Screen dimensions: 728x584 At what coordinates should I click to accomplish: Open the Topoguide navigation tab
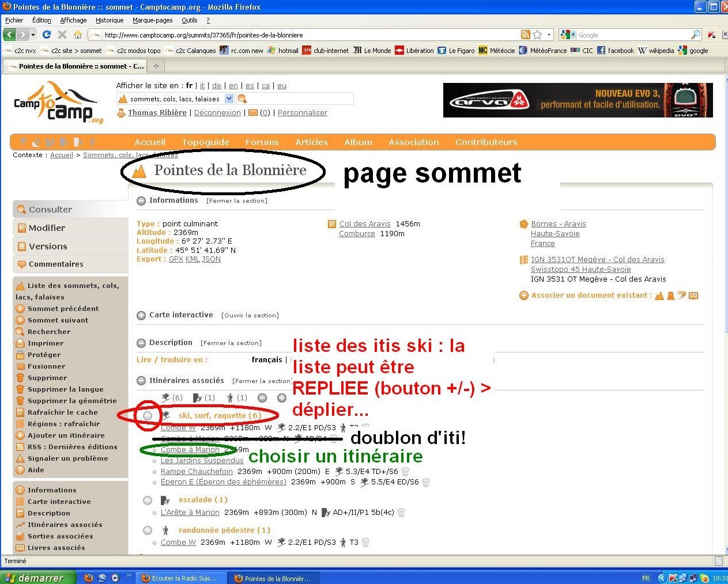coord(206,142)
